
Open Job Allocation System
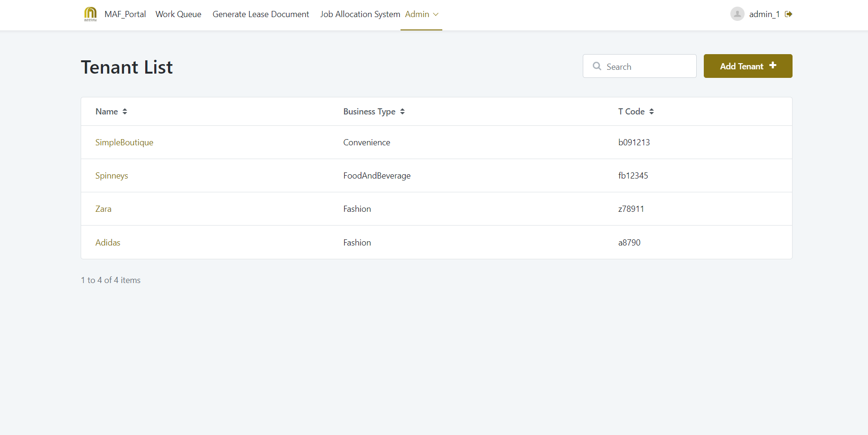click(360, 14)
